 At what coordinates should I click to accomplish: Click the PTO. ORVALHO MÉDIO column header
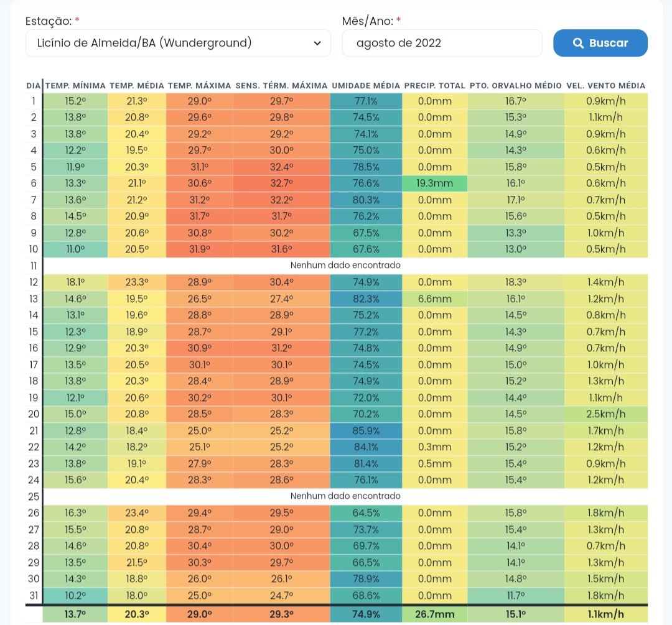coord(516,86)
